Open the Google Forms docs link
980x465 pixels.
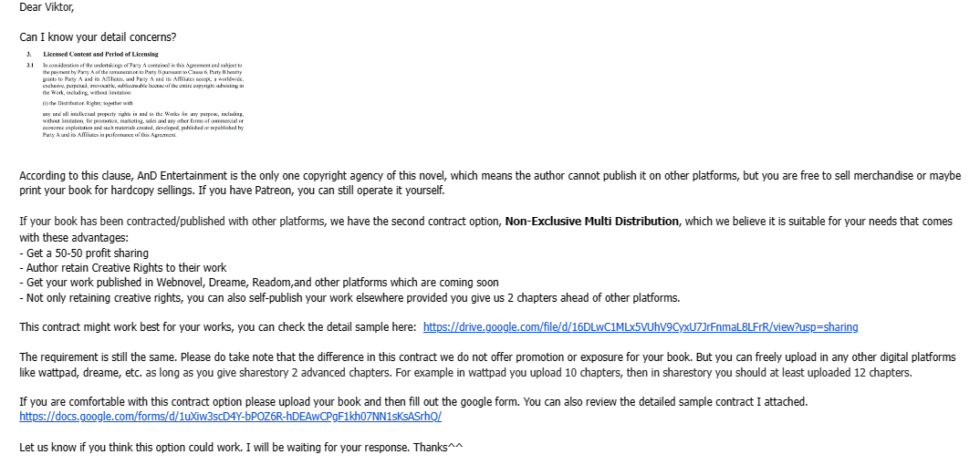click(x=230, y=417)
